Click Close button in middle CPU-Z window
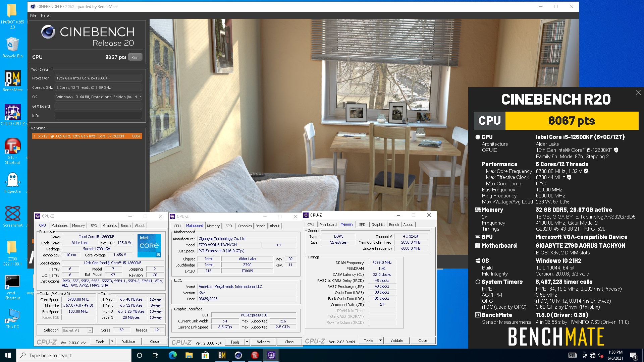This screenshot has width=644, height=362. (x=289, y=342)
